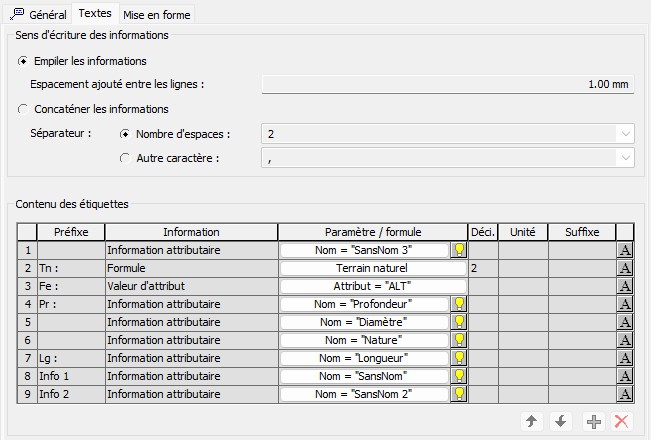Open font format icon for row 9
Screen dimensions: 651x440
(624, 394)
